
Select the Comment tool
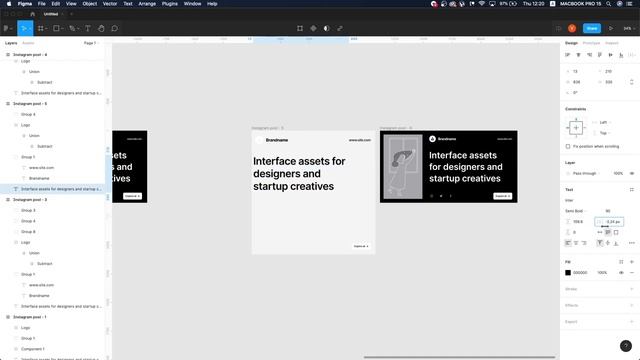coord(115,29)
